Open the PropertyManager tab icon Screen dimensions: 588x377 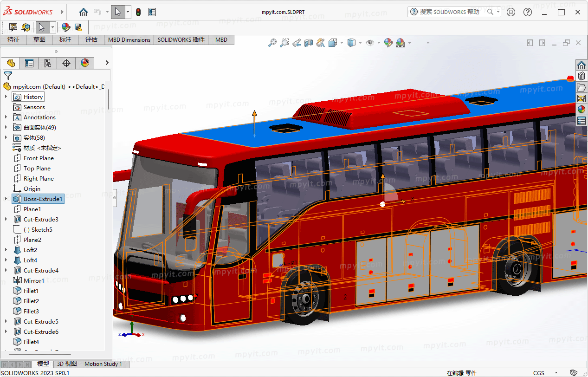coord(29,63)
